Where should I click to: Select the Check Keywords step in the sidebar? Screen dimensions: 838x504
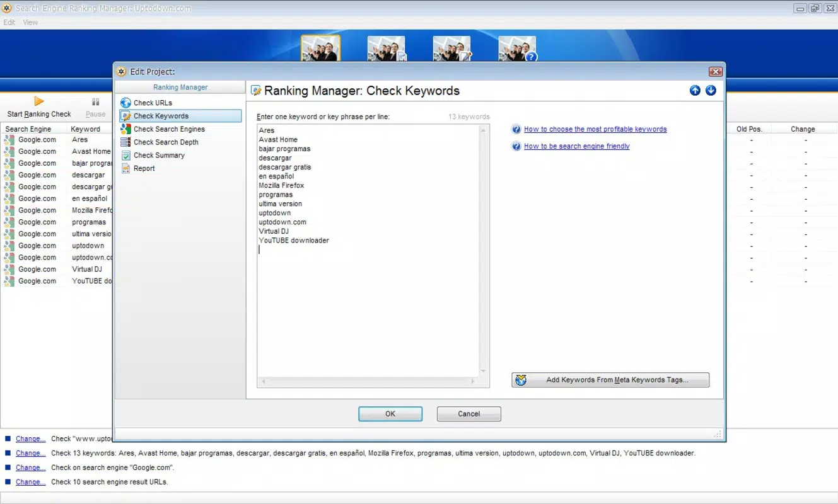pyautogui.click(x=180, y=116)
